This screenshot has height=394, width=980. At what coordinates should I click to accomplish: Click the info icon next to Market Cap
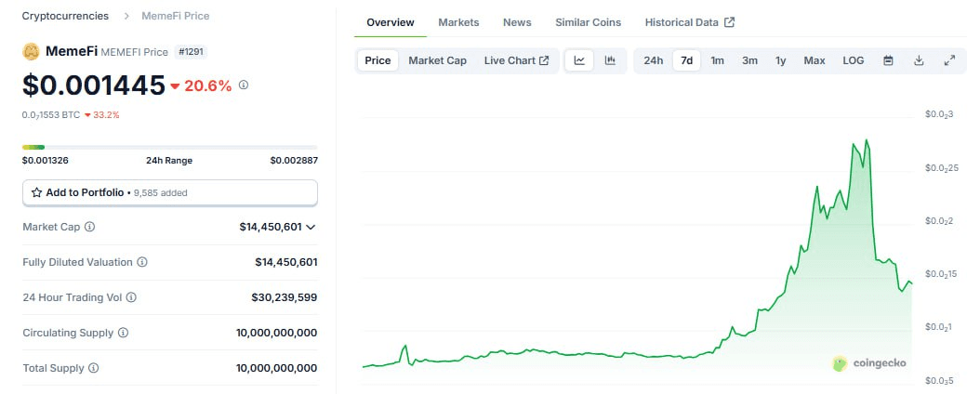[89, 227]
